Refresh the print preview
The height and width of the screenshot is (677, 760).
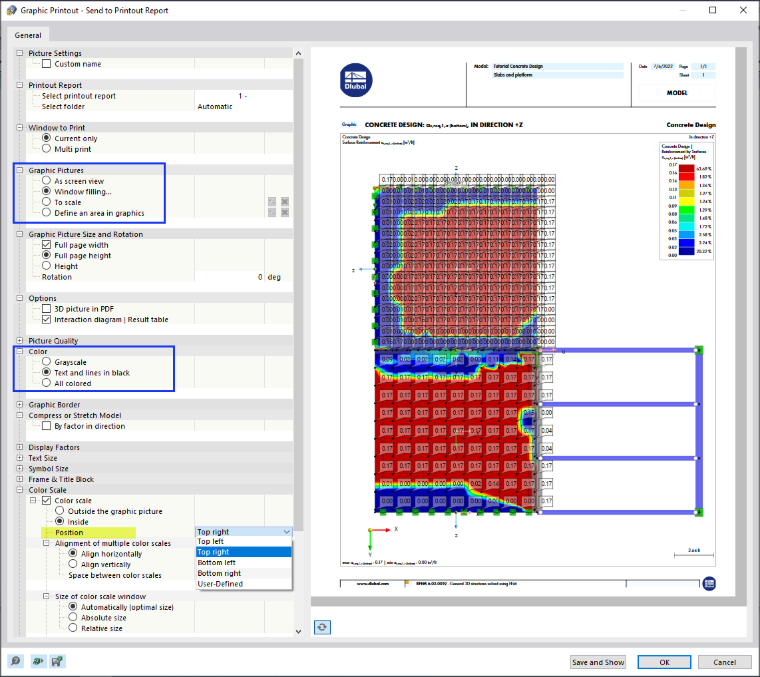pyautogui.click(x=322, y=627)
